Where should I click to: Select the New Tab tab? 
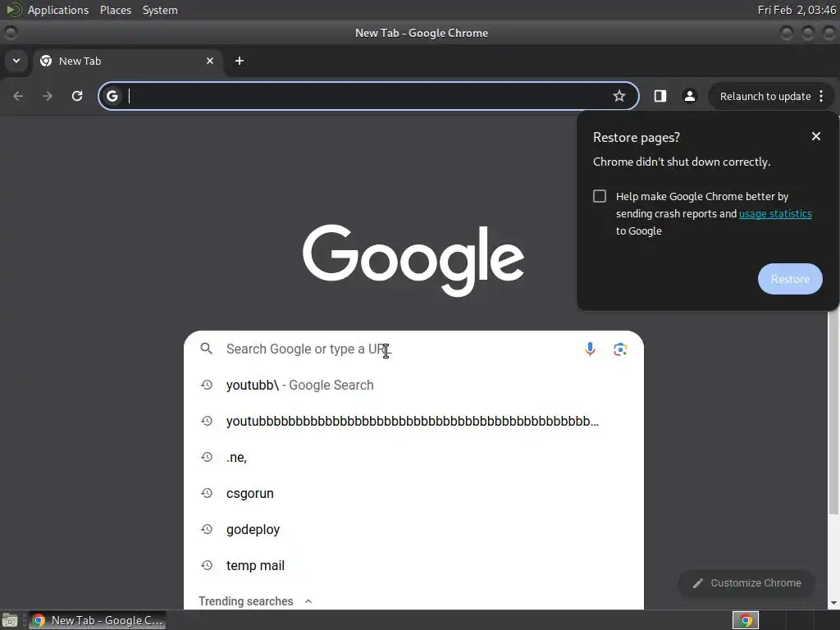point(127,61)
